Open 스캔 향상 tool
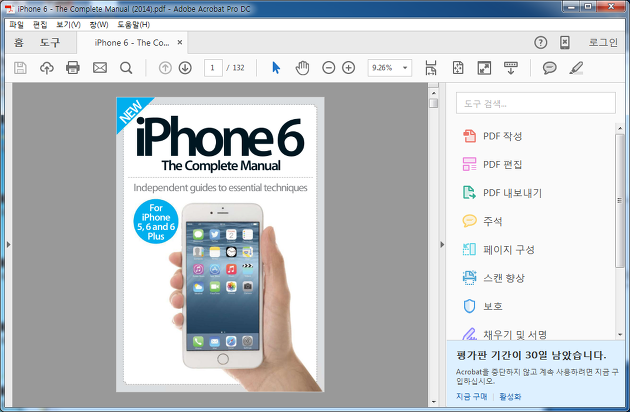630x412 pixels. [x=494, y=278]
